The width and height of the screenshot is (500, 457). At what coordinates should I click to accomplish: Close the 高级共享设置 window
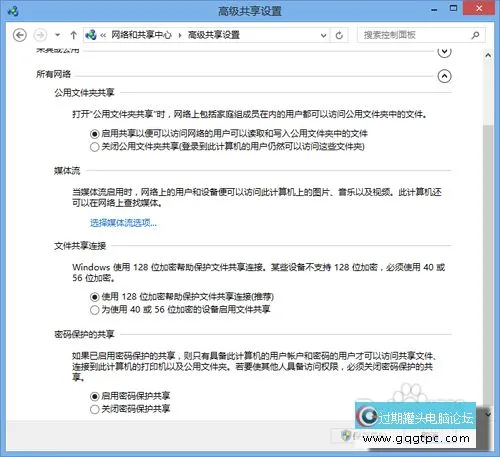[x=479, y=8]
